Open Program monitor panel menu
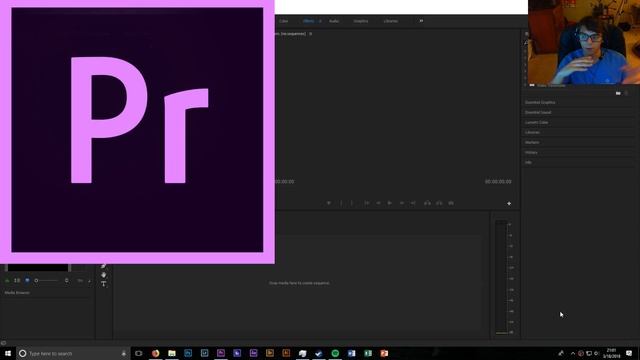The height and width of the screenshot is (360, 640). 311,34
